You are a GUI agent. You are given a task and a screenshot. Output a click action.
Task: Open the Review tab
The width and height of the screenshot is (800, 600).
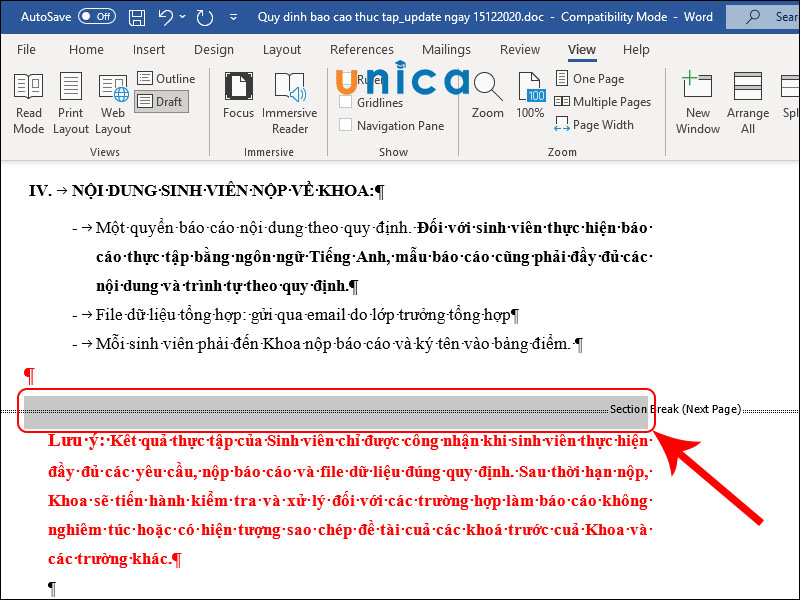tap(519, 49)
